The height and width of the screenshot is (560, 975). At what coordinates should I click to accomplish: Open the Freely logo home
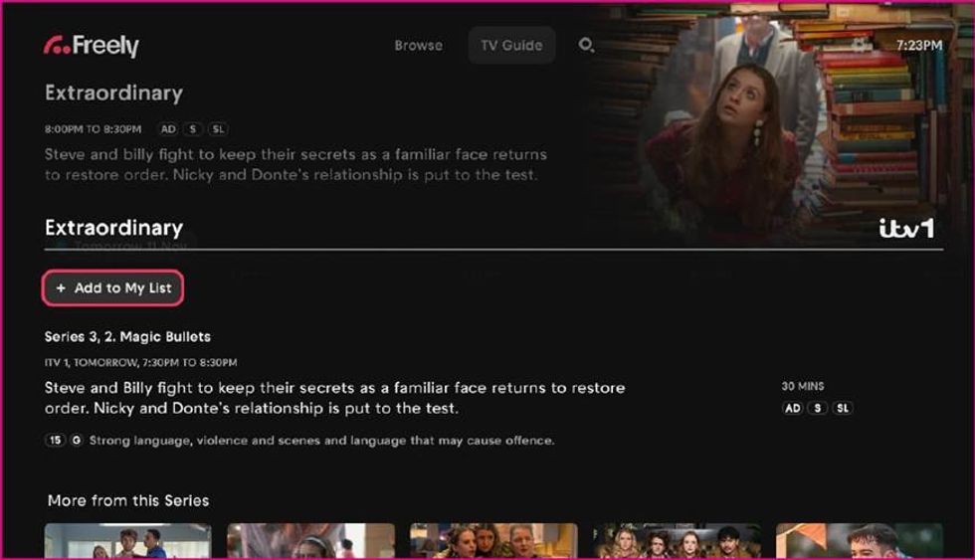(x=92, y=46)
